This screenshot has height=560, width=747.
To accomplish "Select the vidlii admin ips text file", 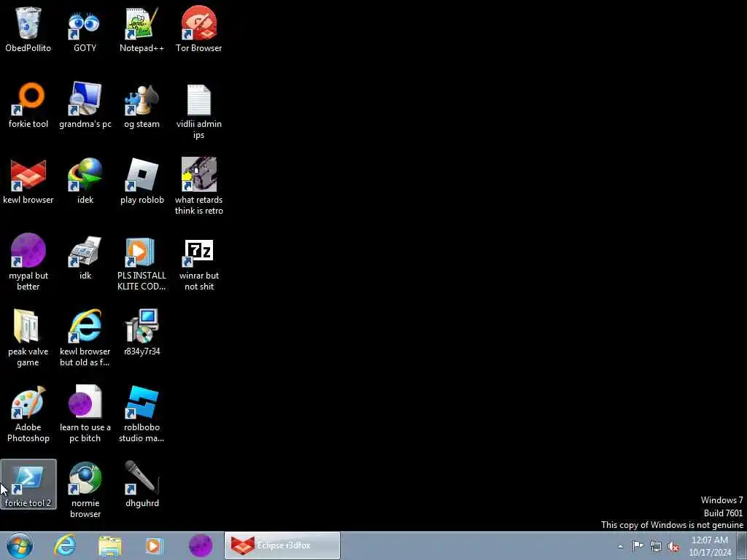I will pyautogui.click(x=198, y=111).
